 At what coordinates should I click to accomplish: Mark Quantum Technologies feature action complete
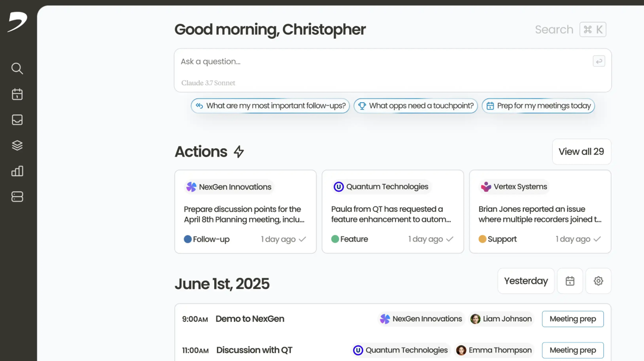coord(450,239)
